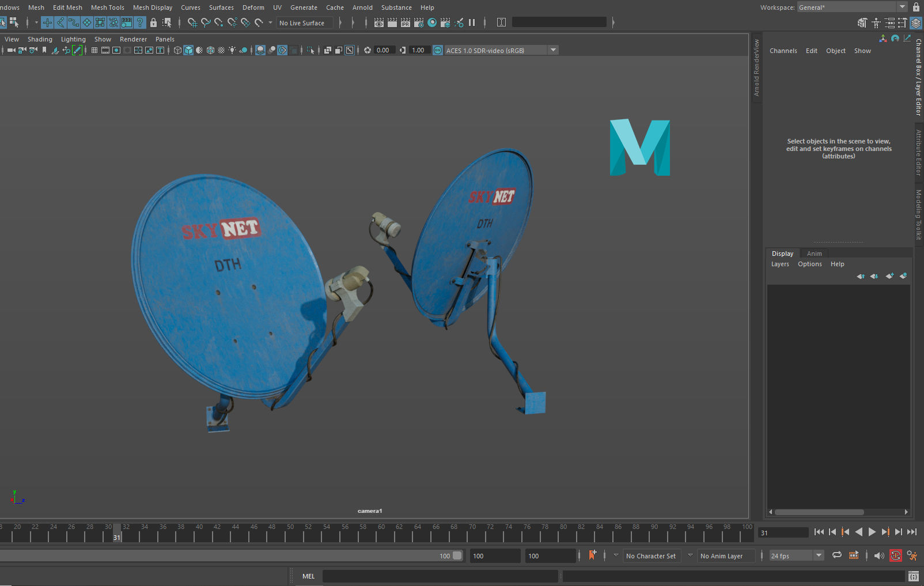The image size is (924, 586).
Task: Select smooth shade all cube icon
Action: click(x=188, y=50)
